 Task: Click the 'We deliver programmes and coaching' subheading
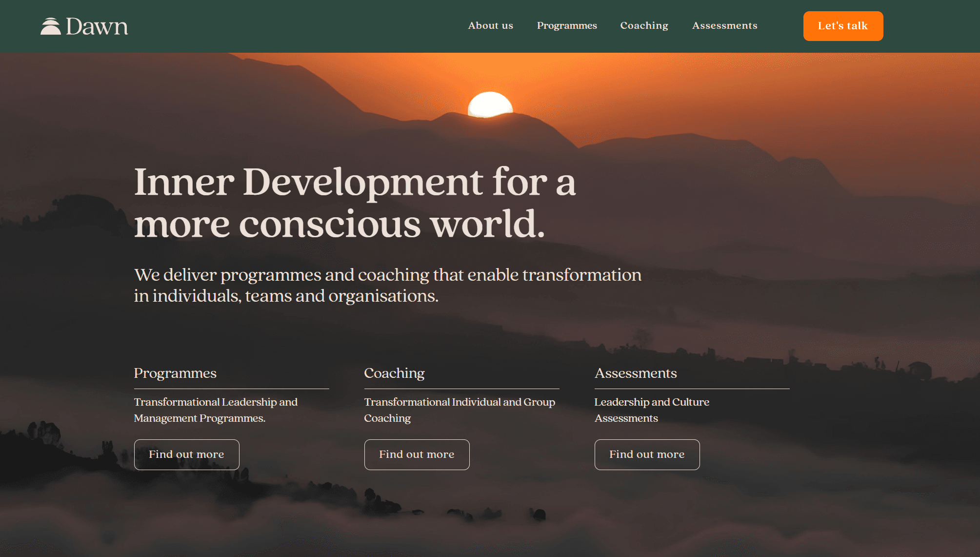[387, 285]
